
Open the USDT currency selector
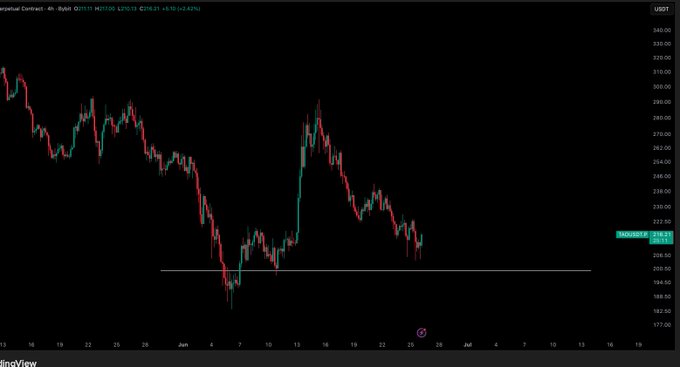click(661, 9)
